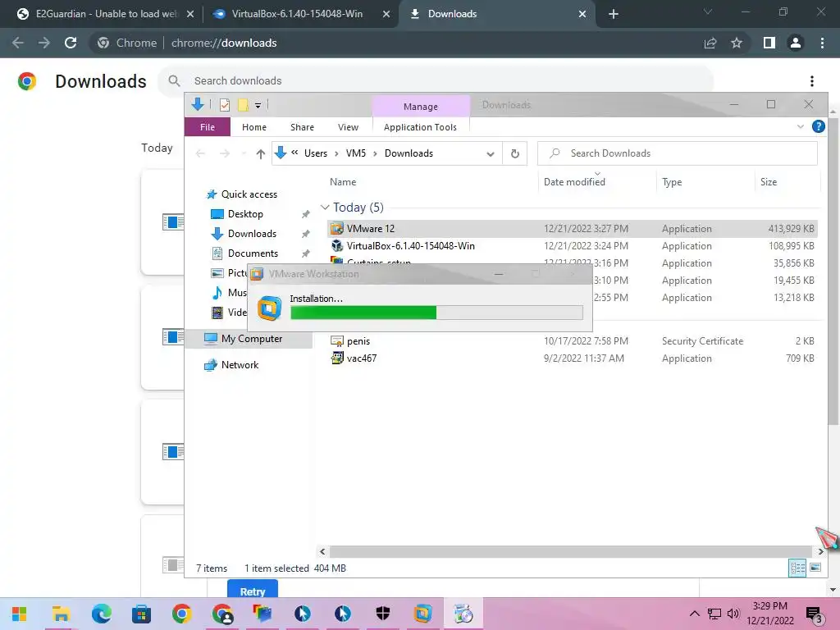
Task: Click the Users breadcrumb in address bar
Action: tap(316, 153)
